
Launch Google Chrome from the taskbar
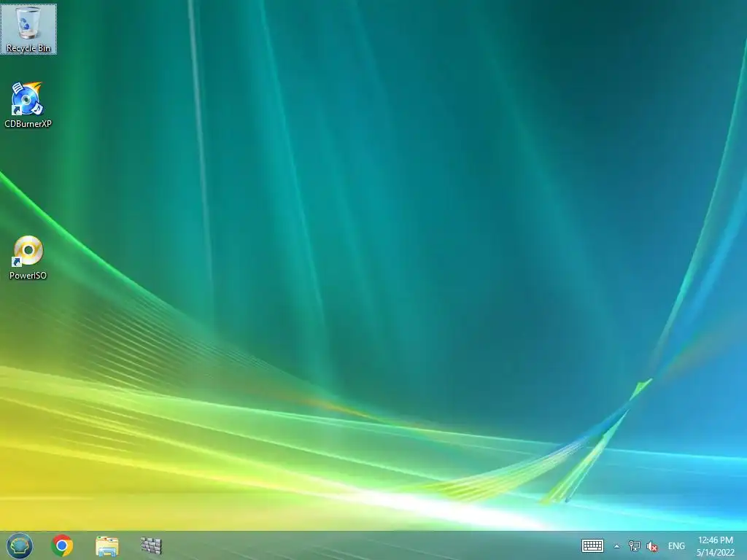point(62,545)
